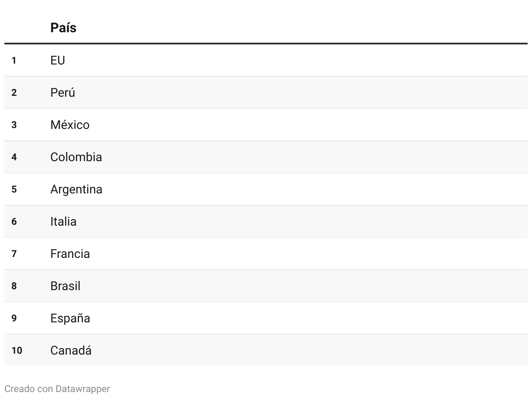
Task: Click rank number 5
Action: [14, 189]
